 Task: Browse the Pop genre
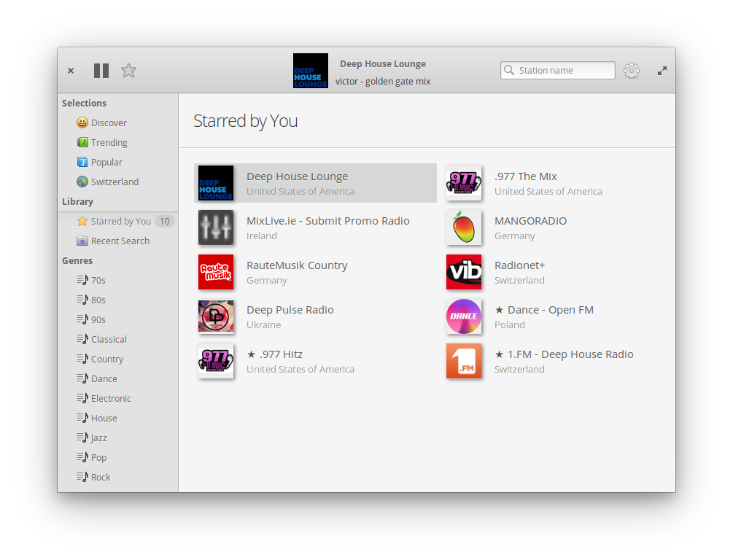click(118, 457)
